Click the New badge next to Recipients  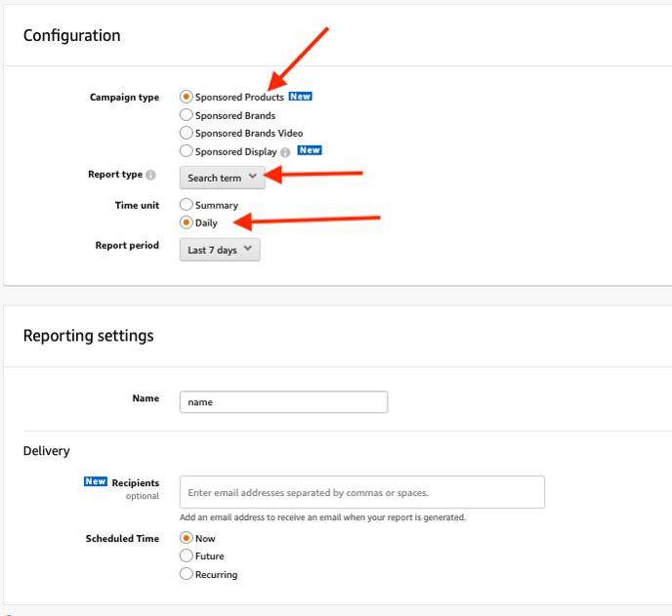[96, 481]
